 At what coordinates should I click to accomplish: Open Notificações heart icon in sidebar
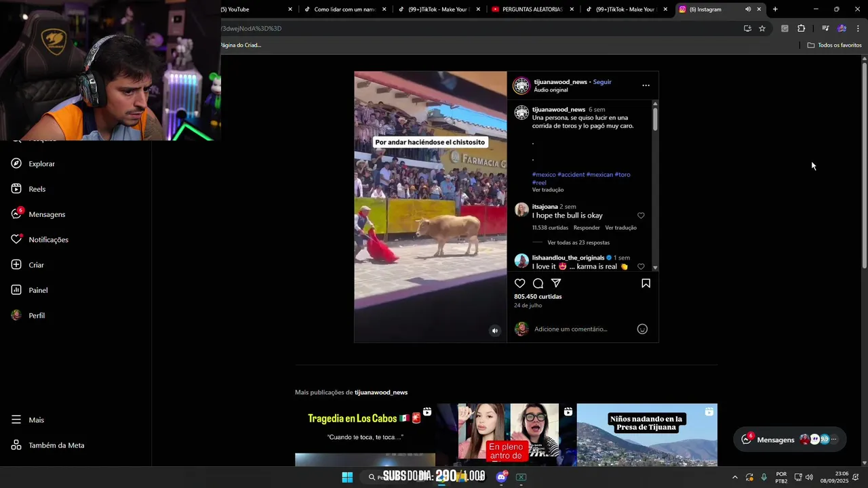coord(16,239)
